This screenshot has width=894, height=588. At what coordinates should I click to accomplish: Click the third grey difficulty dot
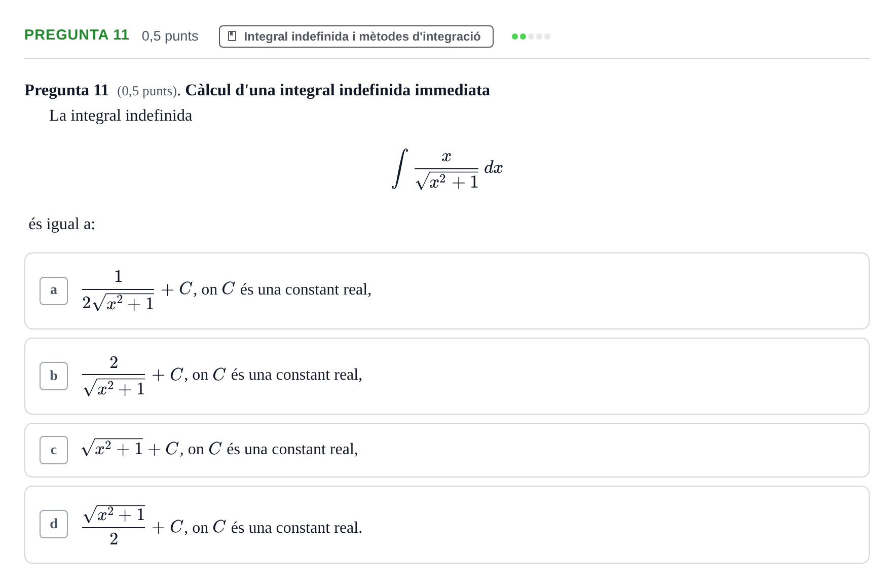(x=531, y=36)
